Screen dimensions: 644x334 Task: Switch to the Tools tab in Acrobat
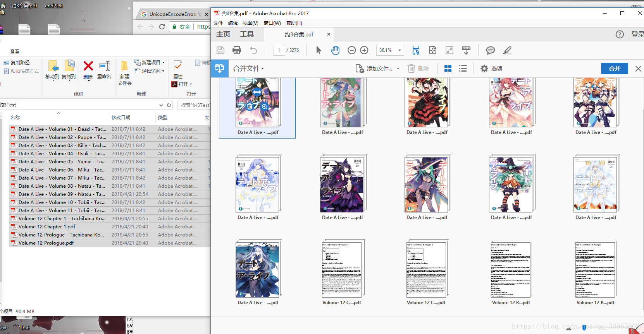pos(247,34)
